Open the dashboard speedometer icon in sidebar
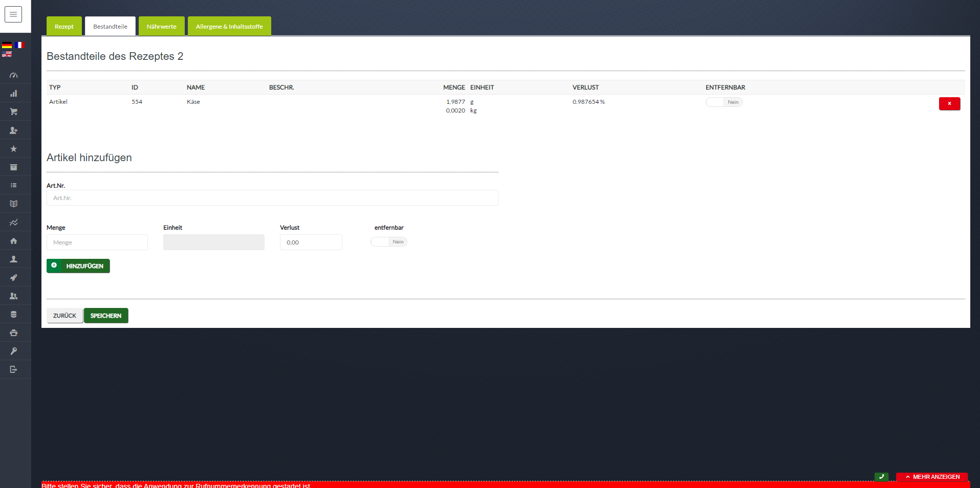The width and height of the screenshot is (980, 488). pyautogui.click(x=14, y=75)
